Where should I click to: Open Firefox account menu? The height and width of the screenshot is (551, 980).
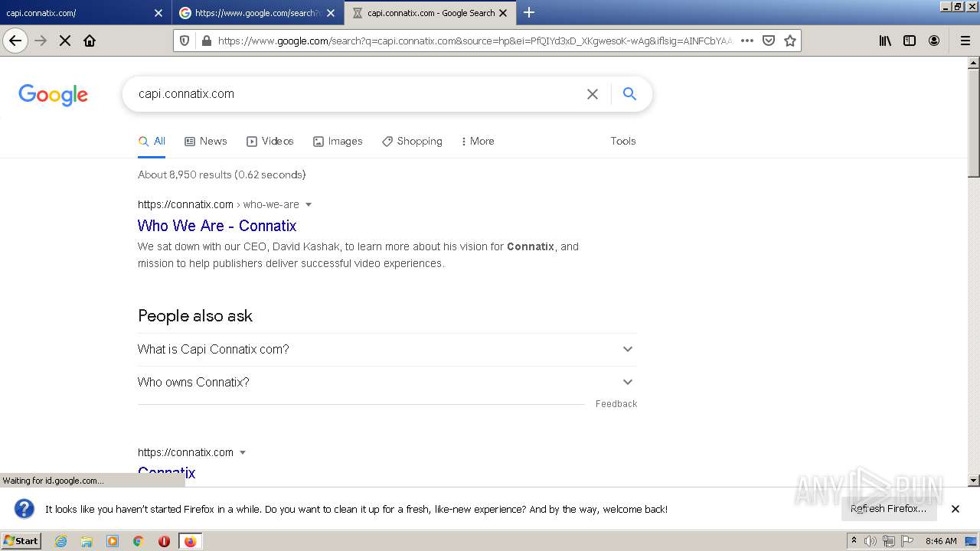click(934, 41)
